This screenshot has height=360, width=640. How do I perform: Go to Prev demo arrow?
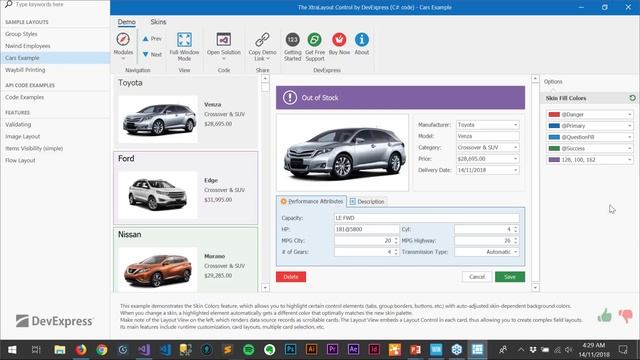[145, 39]
